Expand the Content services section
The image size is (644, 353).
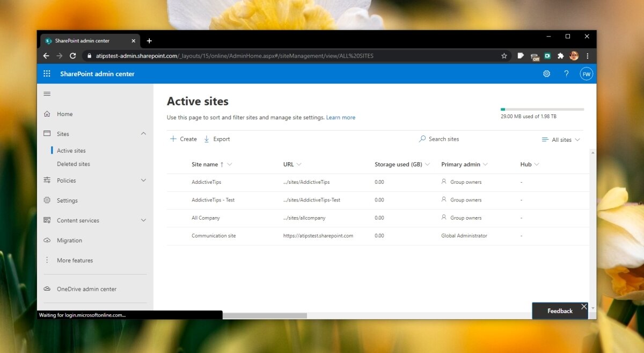pos(143,220)
